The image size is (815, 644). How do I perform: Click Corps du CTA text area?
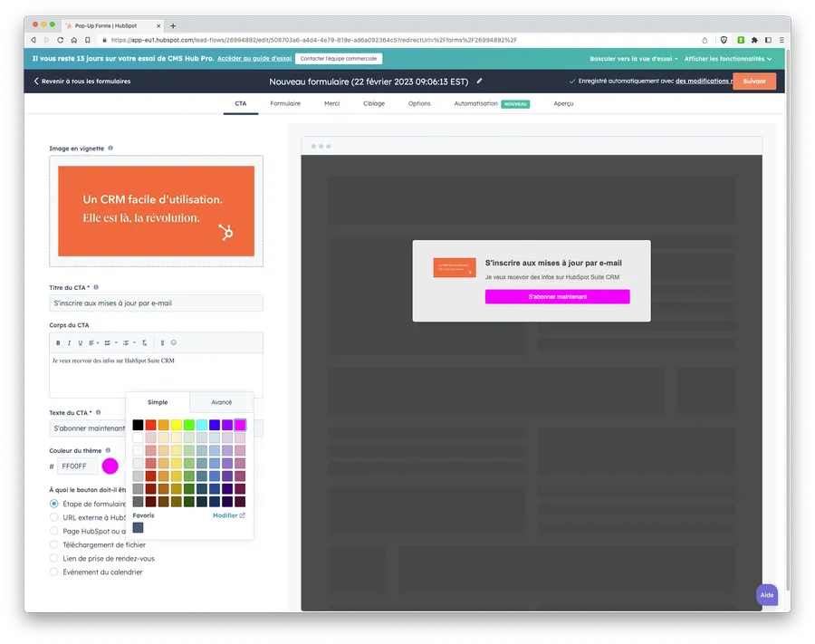click(x=156, y=374)
